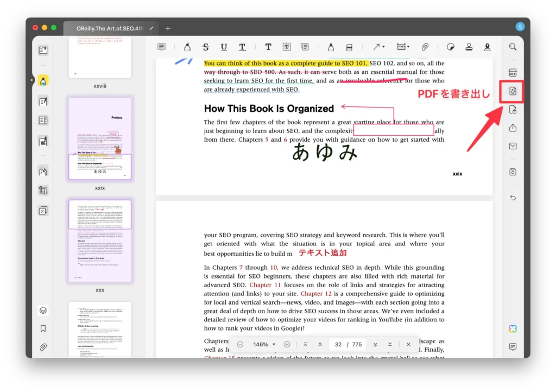Expand the measurement ruler tool dropdown
The width and height of the screenshot is (556, 392).
pyautogui.click(x=403, y=47)
